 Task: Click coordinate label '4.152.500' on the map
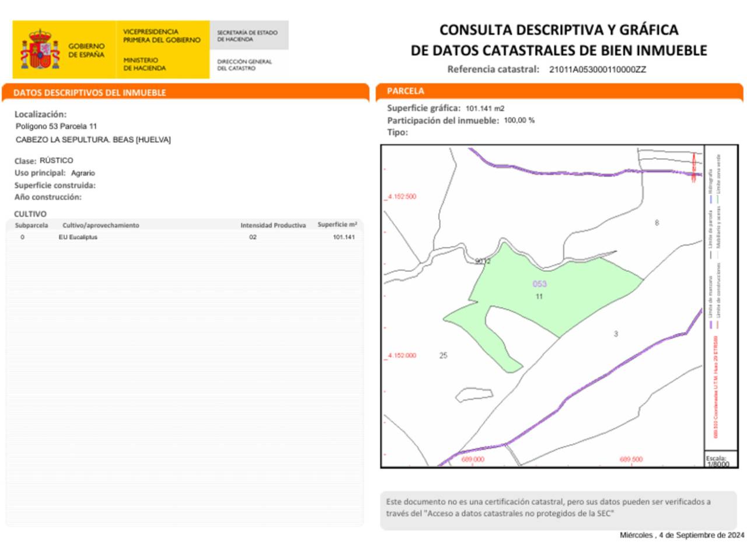pyautogui.click(x=402, y=197)
